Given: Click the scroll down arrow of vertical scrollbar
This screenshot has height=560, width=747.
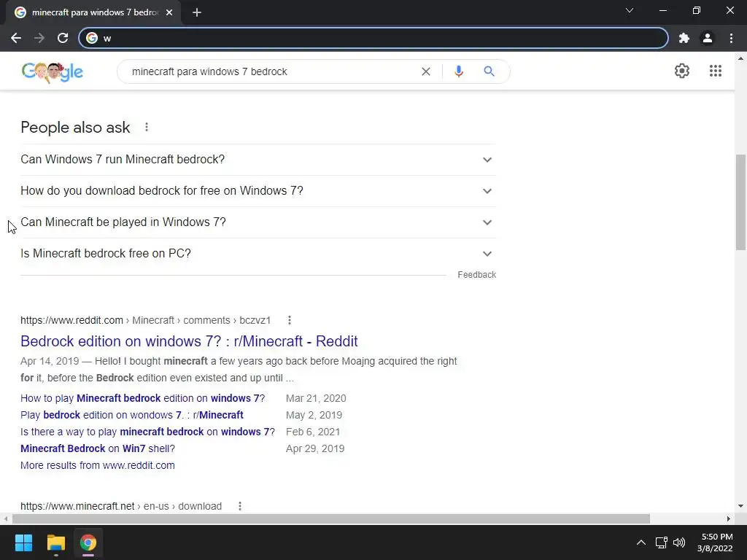Looking at the screenshot, I should [x=741, y=506].
